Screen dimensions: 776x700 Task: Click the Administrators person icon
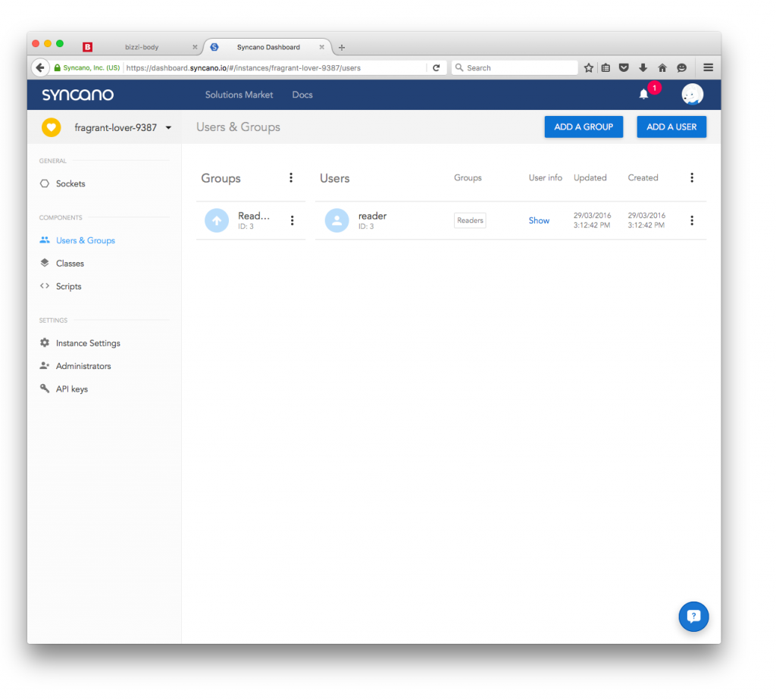coord(45,366)
